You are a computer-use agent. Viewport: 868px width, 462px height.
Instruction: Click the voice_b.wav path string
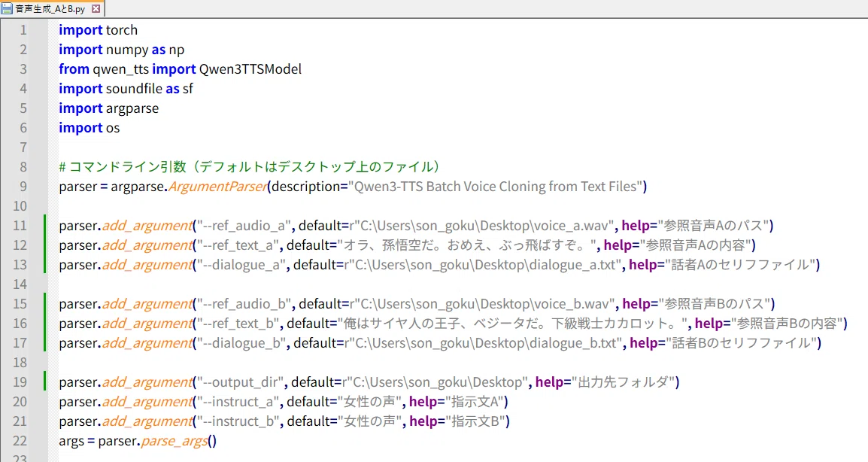coord(483,304)
